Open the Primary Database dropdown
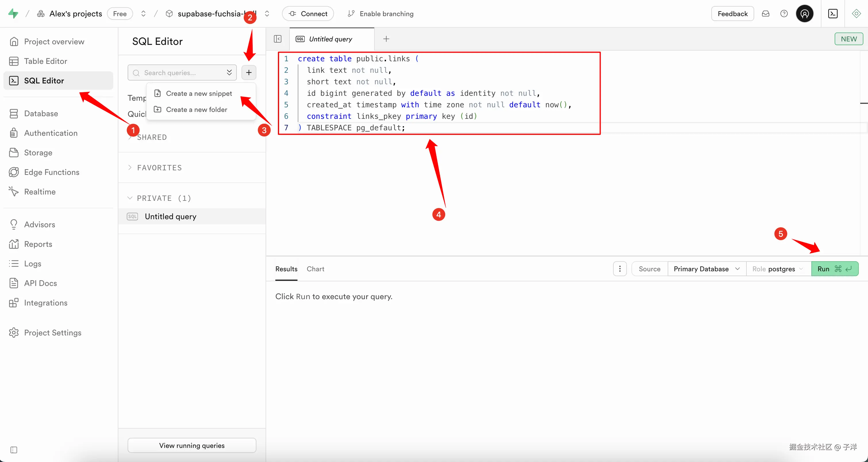 [x=706, y=269]
